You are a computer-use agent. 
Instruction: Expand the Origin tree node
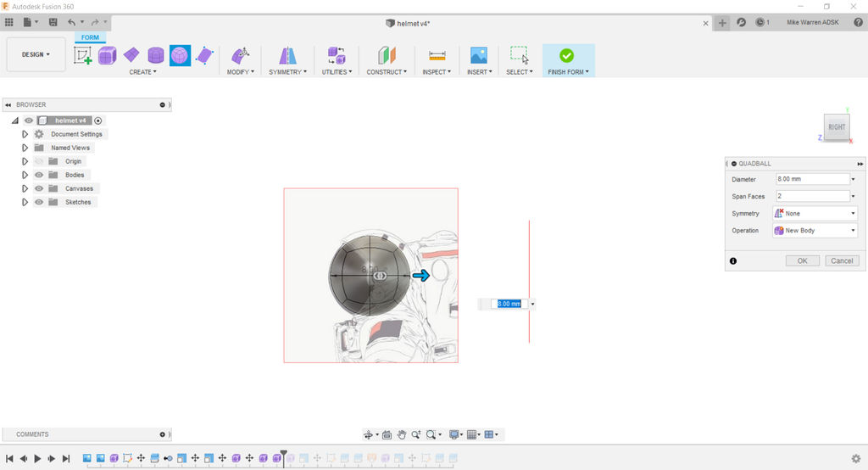pyautogui.click(x=25, y=161)
